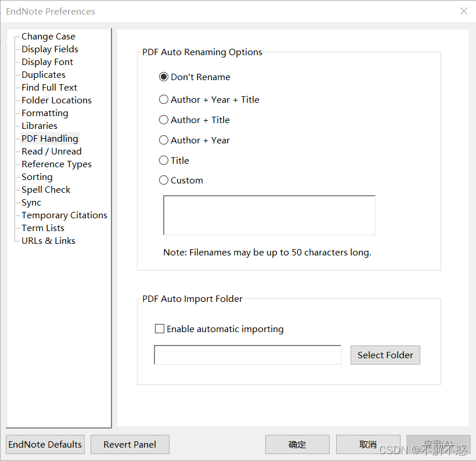Cancel with the 取消 button

point(368,445)
